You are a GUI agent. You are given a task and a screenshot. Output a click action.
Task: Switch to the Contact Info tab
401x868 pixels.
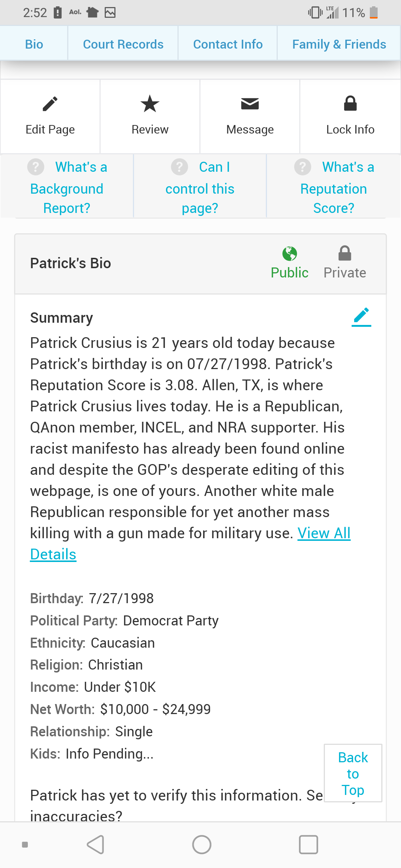(228, 44)
